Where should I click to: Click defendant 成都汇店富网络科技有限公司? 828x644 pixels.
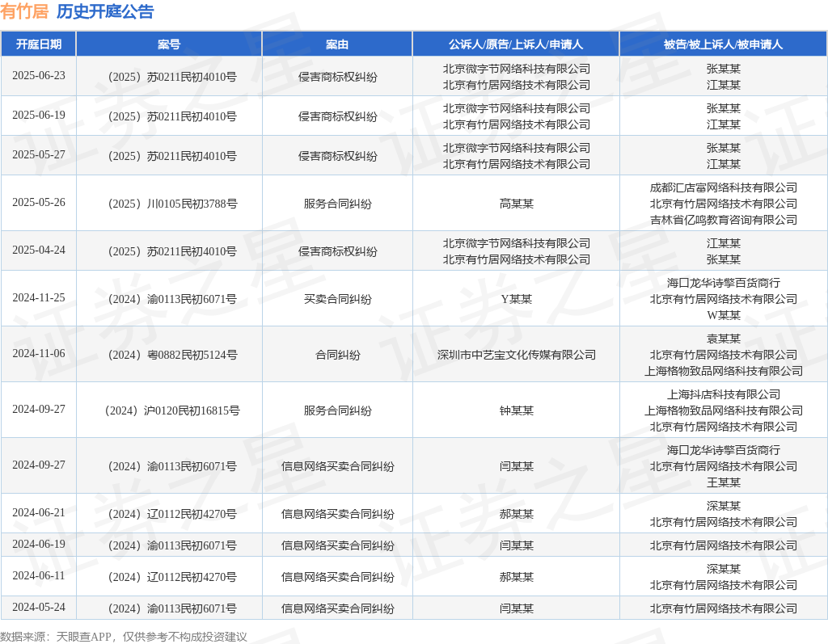[724, 187]
